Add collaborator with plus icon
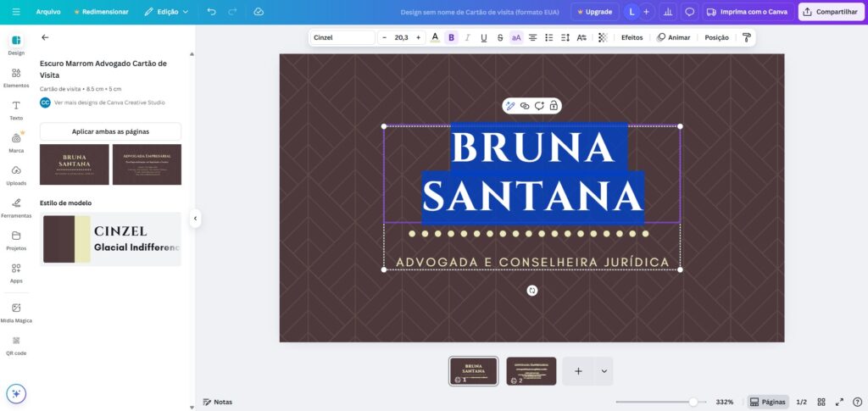Image resolution: width=868 pixels, height=411 pixels. (x=646, y=12)
